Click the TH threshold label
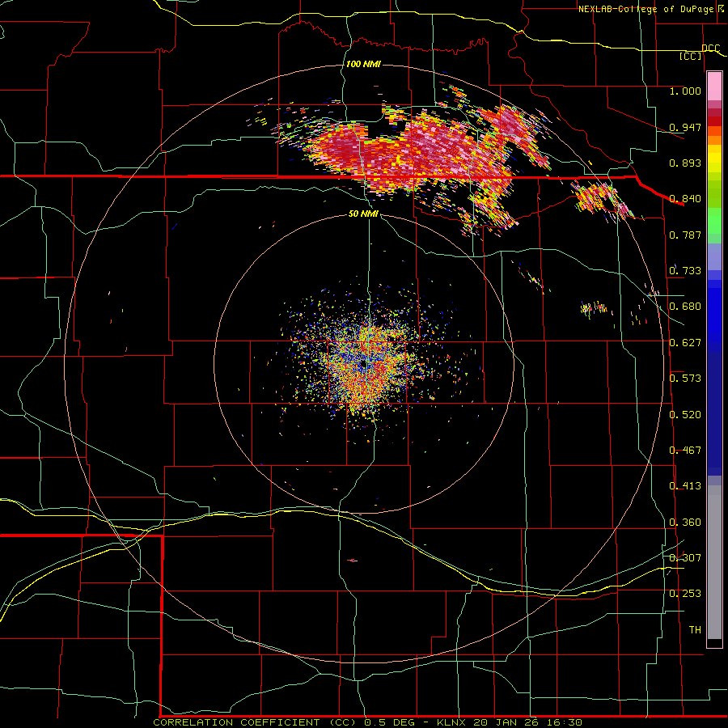Viewport: 728px width, 728px height. point(695,630)
